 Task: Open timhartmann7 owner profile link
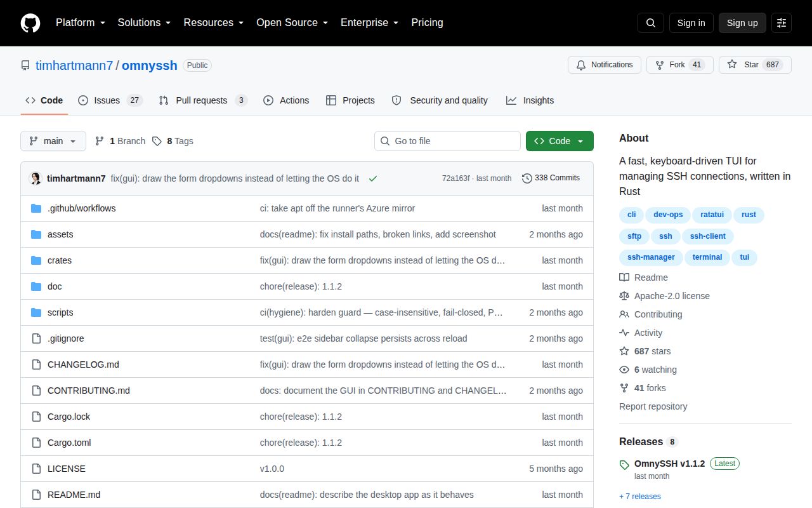[x=74, y=65]
